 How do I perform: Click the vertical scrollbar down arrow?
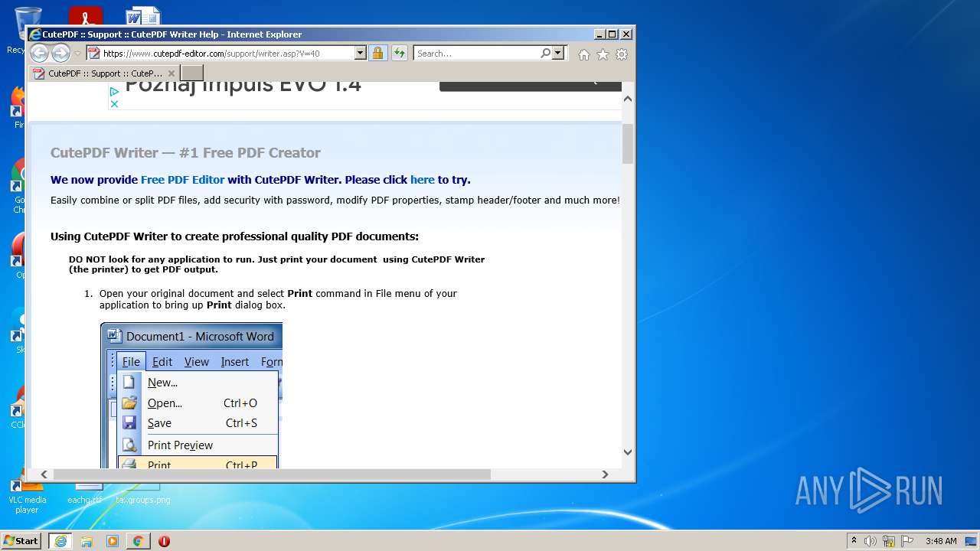pos(628,452)
